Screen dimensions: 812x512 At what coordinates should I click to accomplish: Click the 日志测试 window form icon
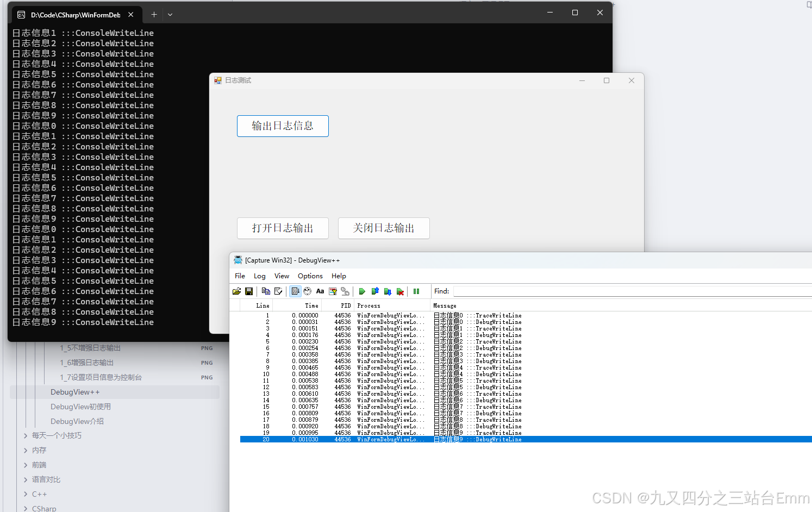[218, 80]
